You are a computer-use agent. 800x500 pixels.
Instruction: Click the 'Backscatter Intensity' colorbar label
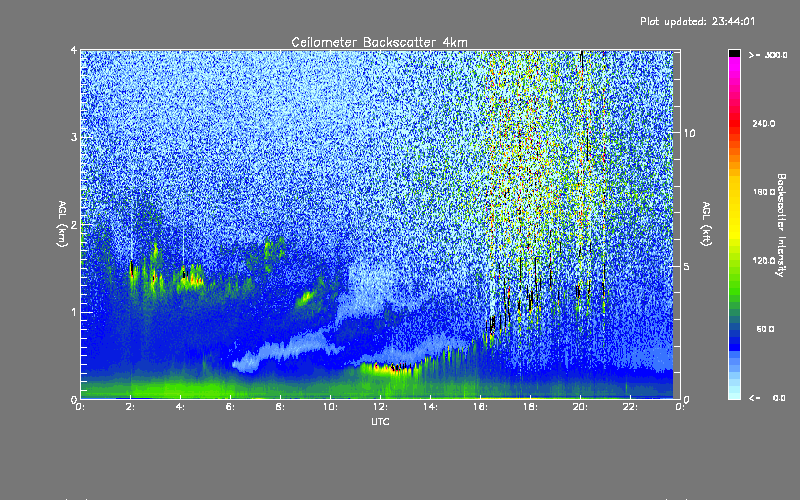click(x=781, y=225)
